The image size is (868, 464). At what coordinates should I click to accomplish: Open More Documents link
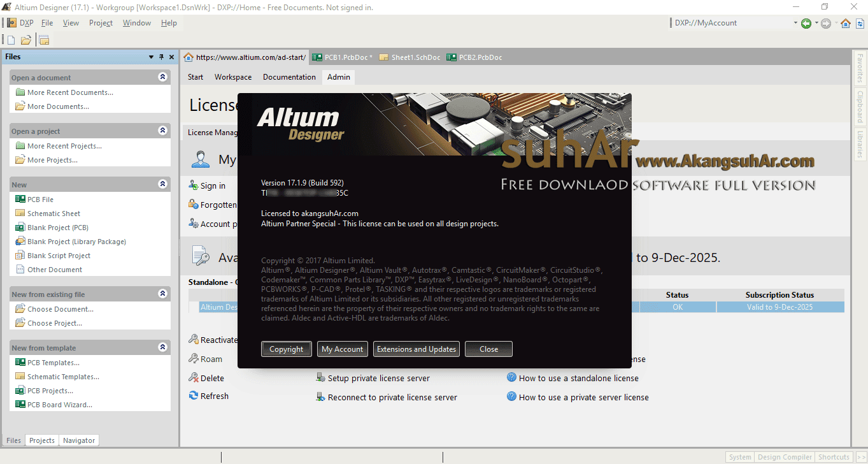point(52,106)
